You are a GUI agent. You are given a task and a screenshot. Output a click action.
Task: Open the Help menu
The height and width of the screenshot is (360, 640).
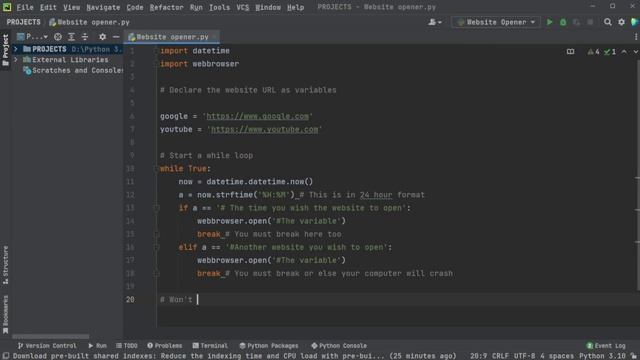tap(296, 7)
